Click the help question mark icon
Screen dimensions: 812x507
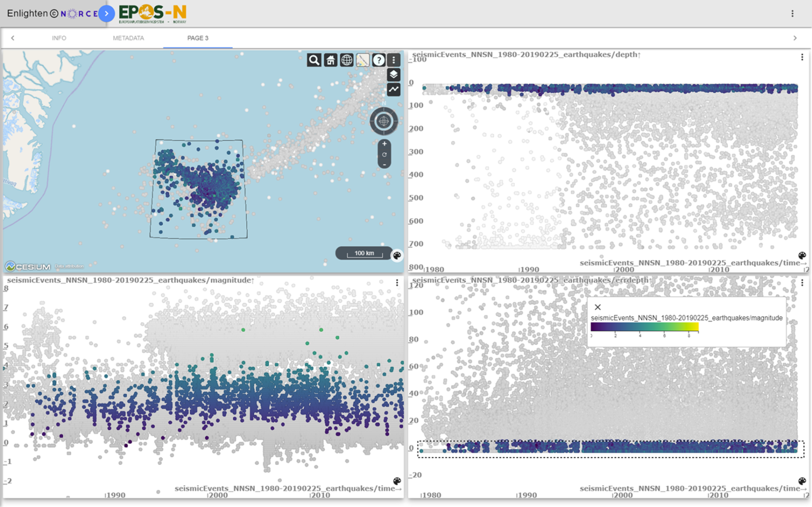(x=379, y=60)
